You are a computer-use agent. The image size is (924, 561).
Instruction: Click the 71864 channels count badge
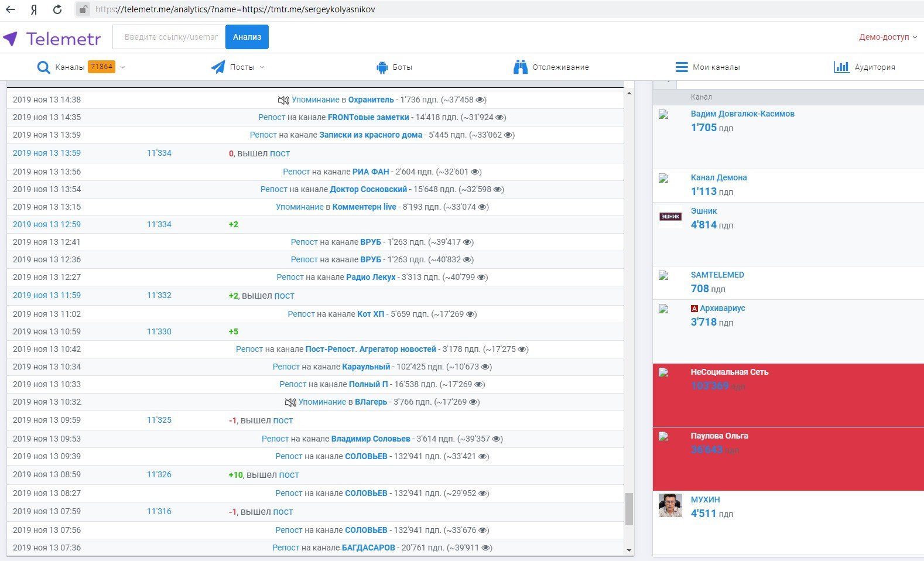(x=101, y=67)
